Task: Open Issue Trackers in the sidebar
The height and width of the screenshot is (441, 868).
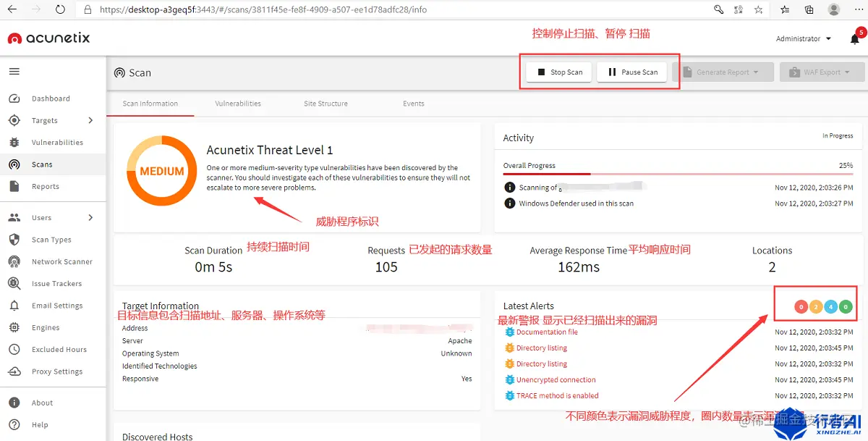Action: [56, 284]
